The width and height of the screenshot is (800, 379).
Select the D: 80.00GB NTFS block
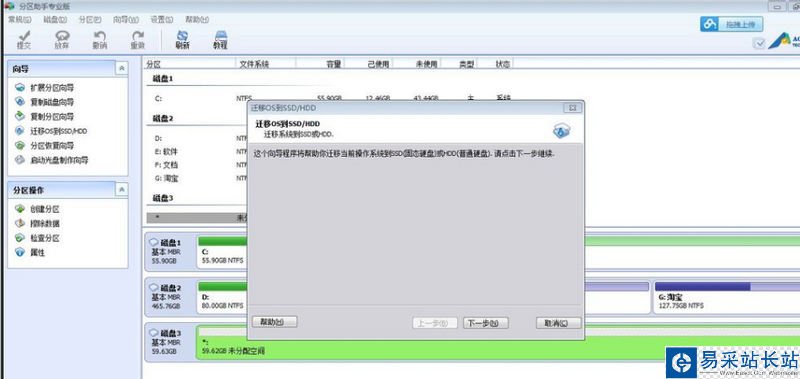222,297
